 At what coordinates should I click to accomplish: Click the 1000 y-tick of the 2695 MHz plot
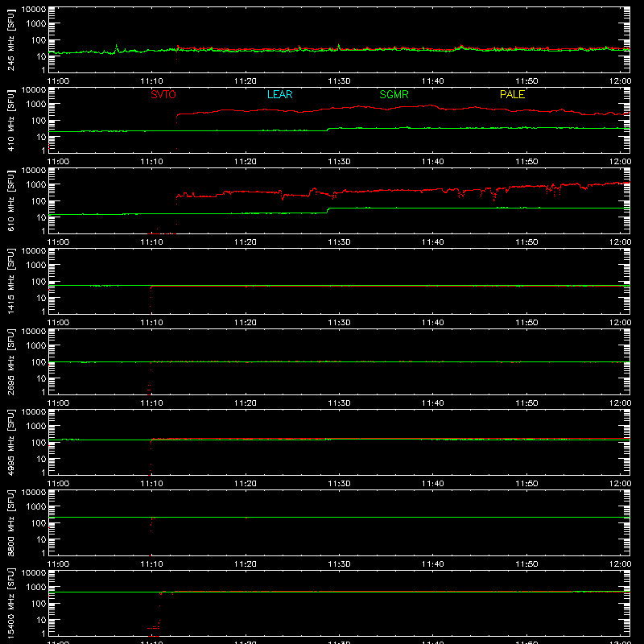coord(36,346)
